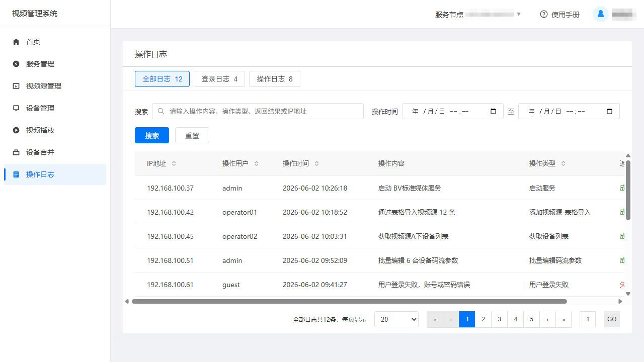Focus the search keyword input field
The width and height of the screenshot is (644, 362).
(258, 111)
